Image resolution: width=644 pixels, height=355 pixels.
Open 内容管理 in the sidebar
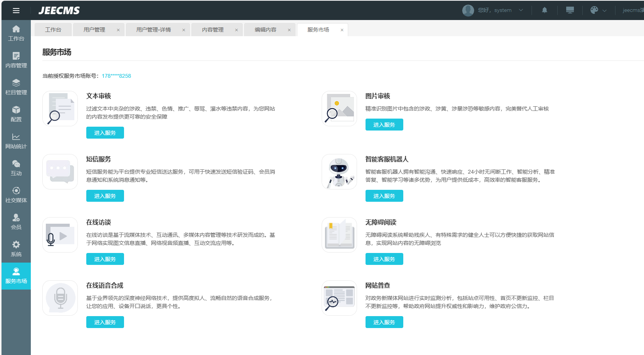coord(16,60)
